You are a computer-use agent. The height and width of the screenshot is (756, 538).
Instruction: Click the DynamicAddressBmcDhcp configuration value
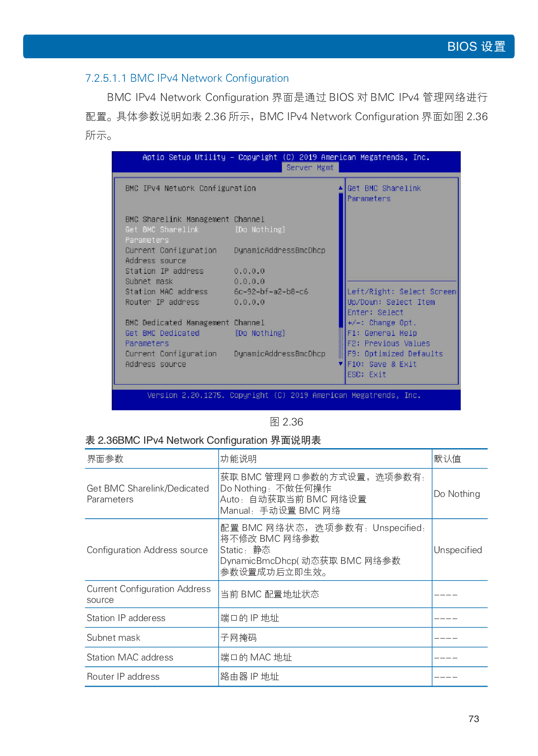coord(280,250)
